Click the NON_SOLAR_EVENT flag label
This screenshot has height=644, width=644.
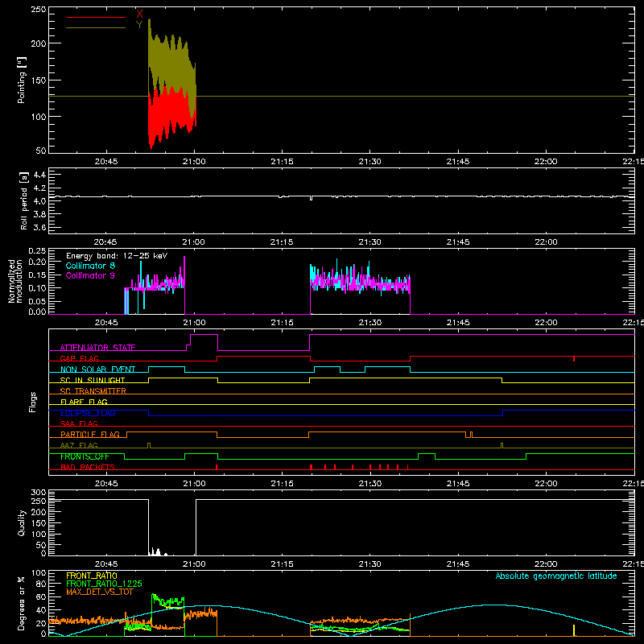coord(97,369)
